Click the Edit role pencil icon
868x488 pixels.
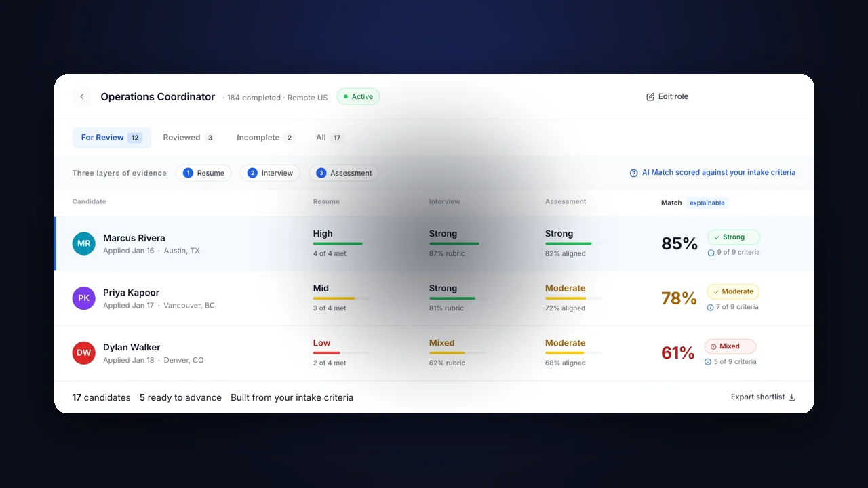coord(650,97)
